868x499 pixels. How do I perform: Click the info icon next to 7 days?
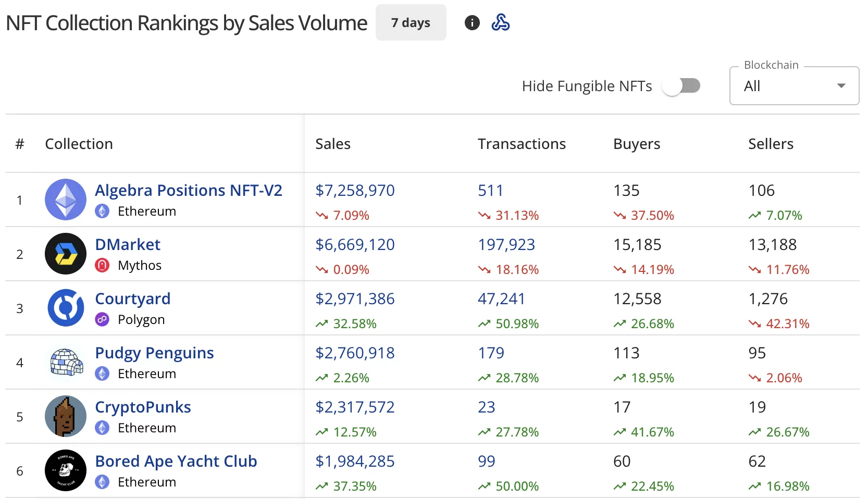[x=472, y=22]
